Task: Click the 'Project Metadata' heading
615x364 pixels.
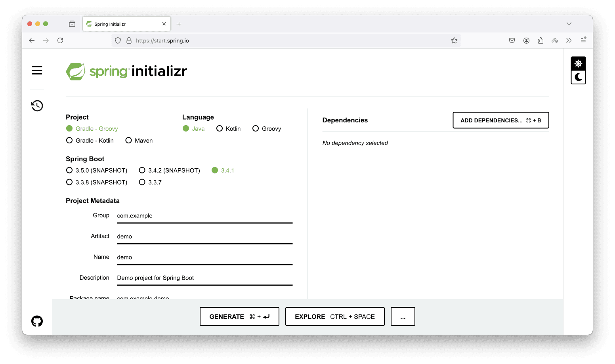Action: tap(93, 201)
